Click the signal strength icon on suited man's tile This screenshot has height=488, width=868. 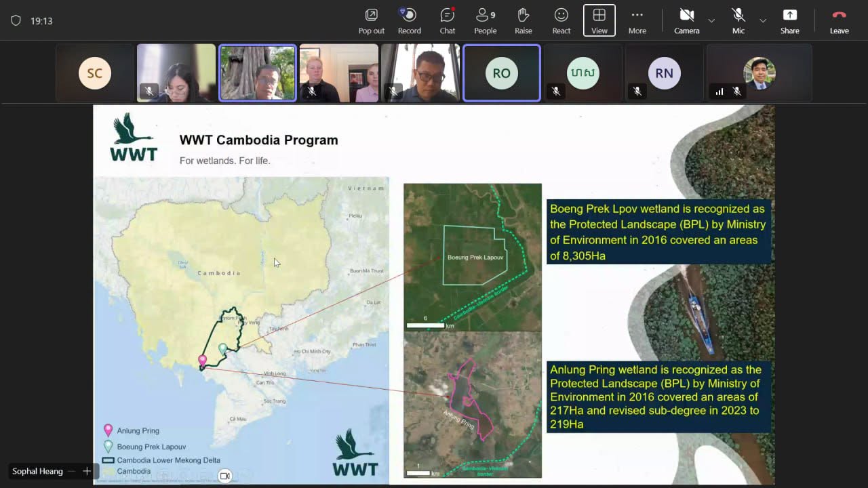719,91
